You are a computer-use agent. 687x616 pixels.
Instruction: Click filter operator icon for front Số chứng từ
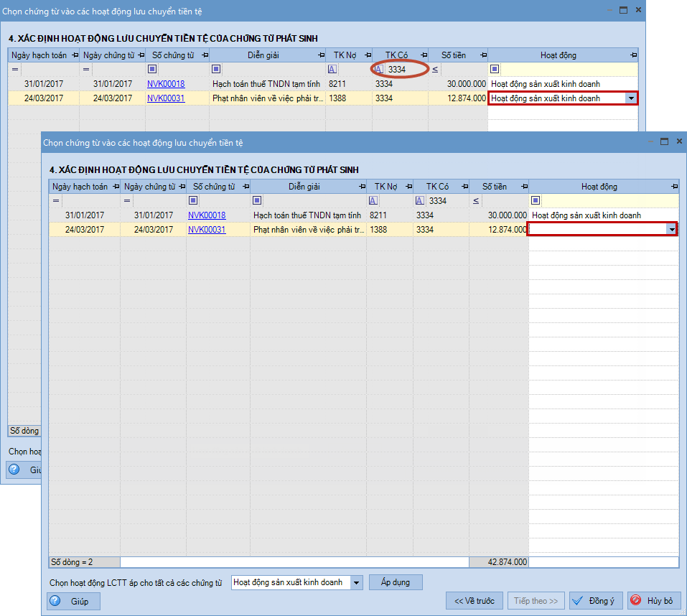193,201
